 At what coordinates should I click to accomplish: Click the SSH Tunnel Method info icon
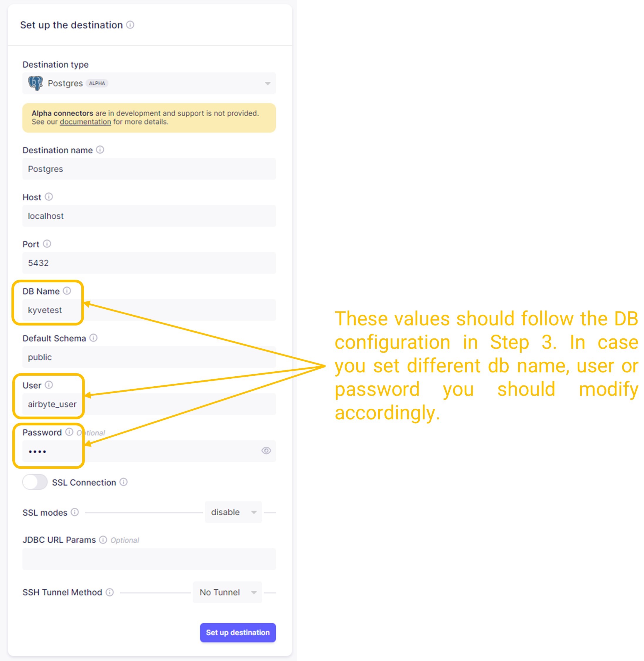coord(109,592)
